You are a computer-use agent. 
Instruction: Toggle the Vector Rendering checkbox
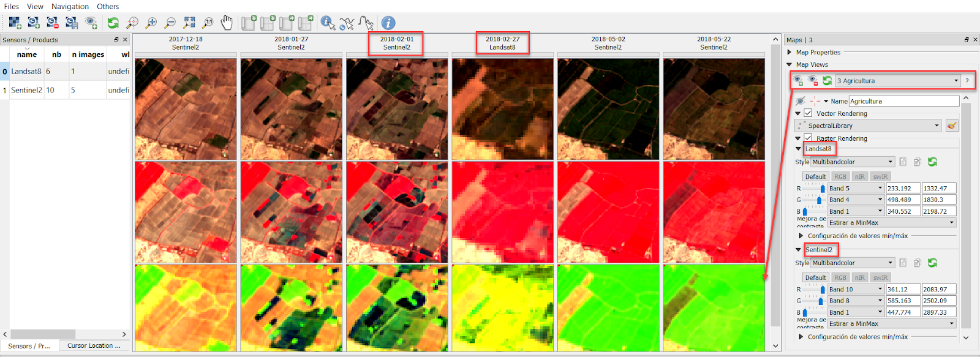tap(808, 113)
